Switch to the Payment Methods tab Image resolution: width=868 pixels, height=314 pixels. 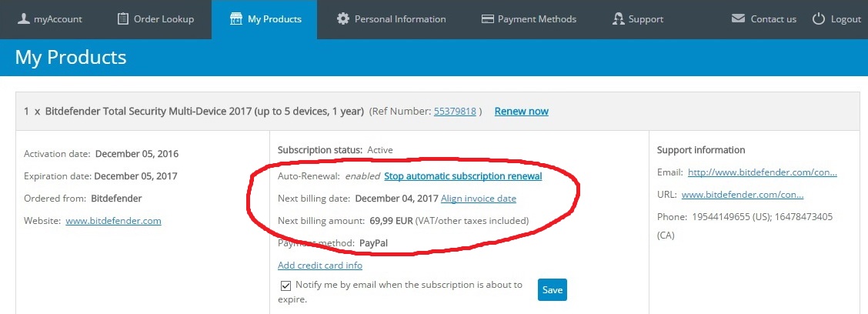pos(529,19)
